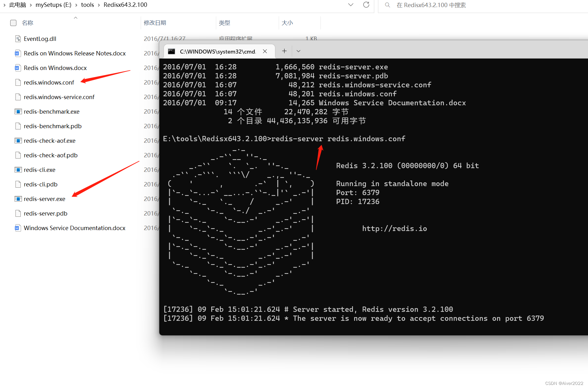Toggle the select-all checkbox in header
588x388 pixels.
coord(13,23)
